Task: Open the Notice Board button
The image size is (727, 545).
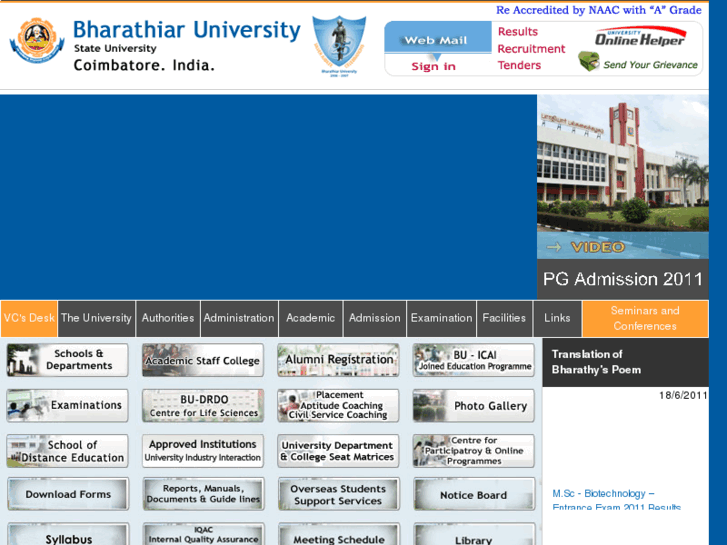Action: pyautogui.click(x=474, y=494)
